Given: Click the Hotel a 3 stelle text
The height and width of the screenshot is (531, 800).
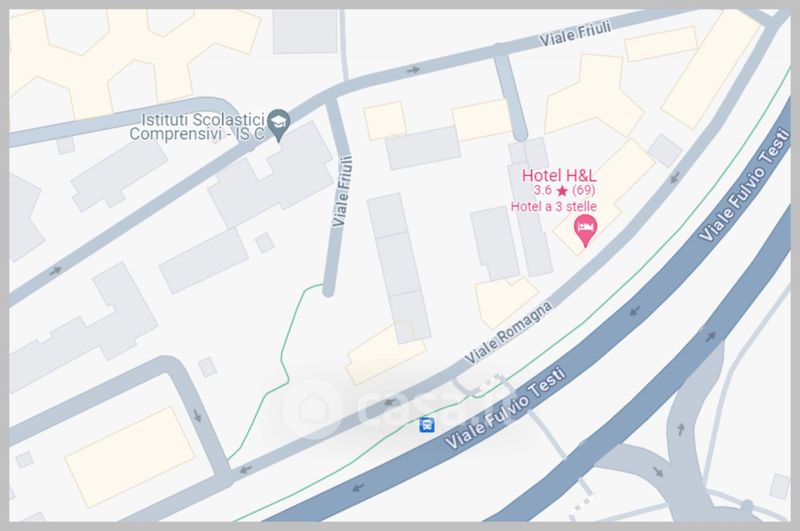Looking at the screenshot, I should point(554,207).
